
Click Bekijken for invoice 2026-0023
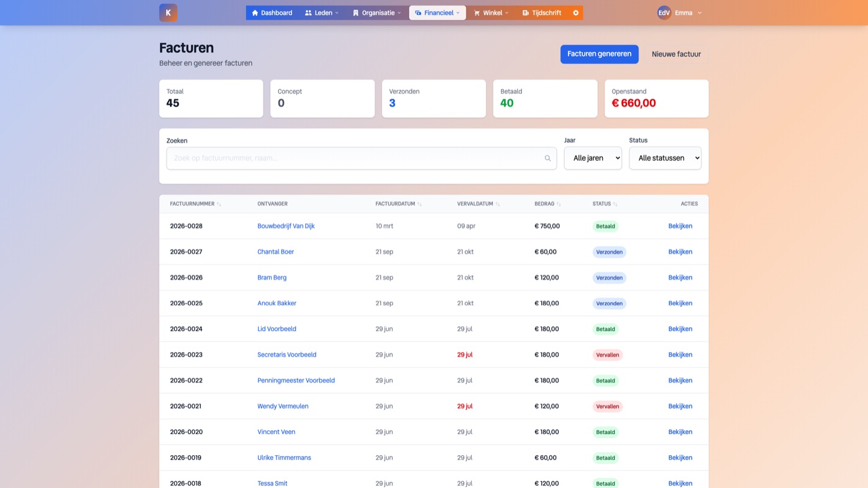(x=680, y=355)
